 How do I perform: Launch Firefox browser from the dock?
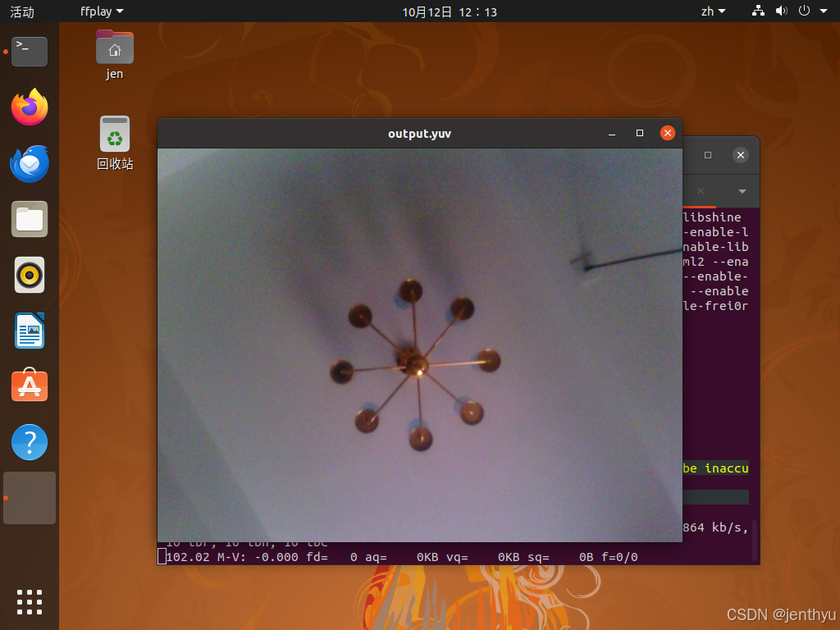(30, 107)
